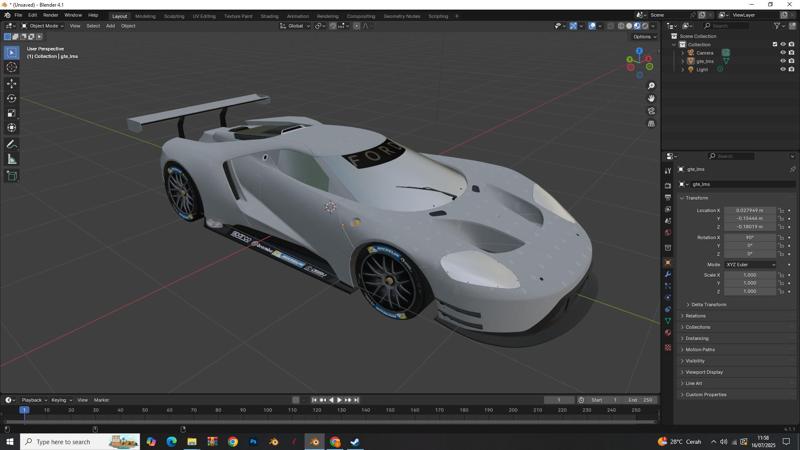
Task: Toggle Collection visibility eye icon
Action: (783, 44)
